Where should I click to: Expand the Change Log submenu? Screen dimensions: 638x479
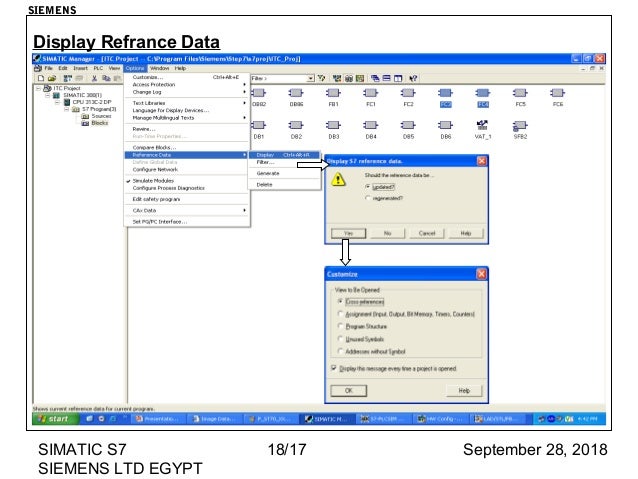[187, 92]
